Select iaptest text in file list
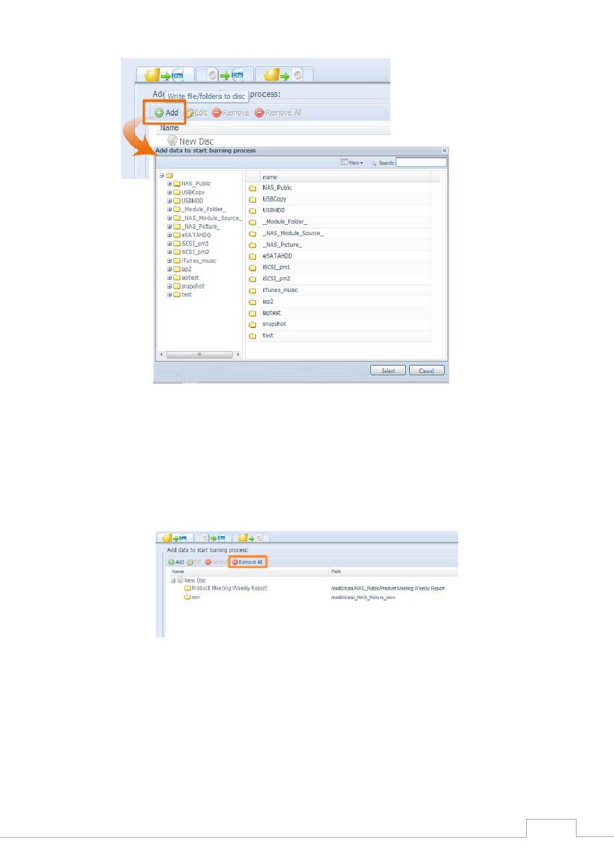The height and width of the screenshot is (868, 614). click(x=271, y=313)
